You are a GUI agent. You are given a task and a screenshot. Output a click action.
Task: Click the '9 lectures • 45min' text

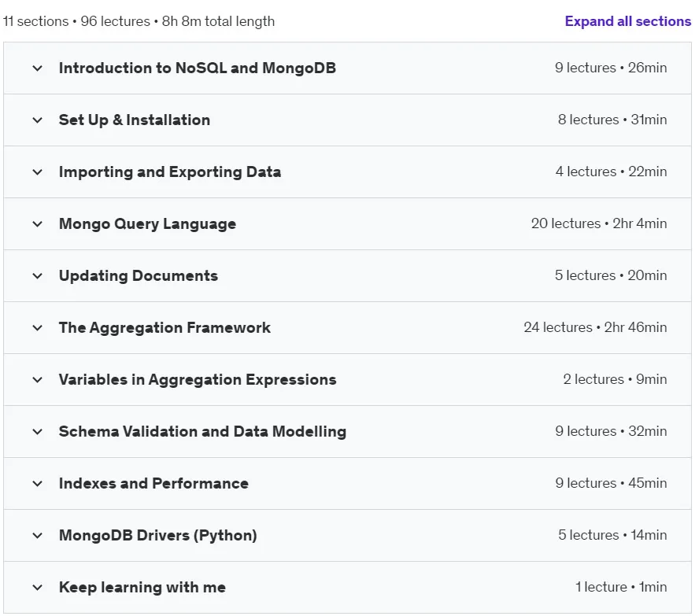click(611, 482)
